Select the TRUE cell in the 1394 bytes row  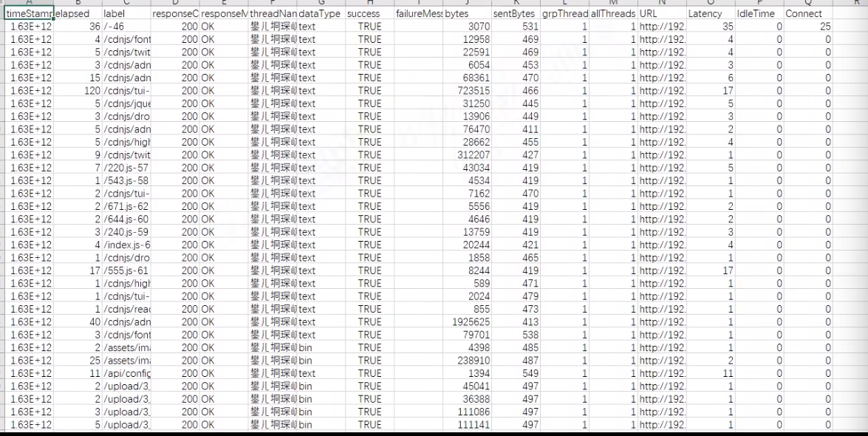pos(370,373)
